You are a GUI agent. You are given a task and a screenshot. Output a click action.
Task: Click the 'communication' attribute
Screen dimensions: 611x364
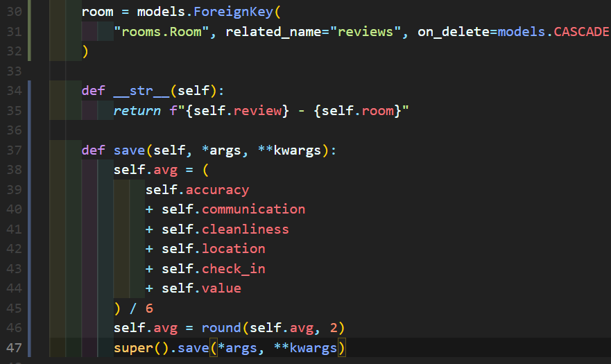(x=253, y=209)
